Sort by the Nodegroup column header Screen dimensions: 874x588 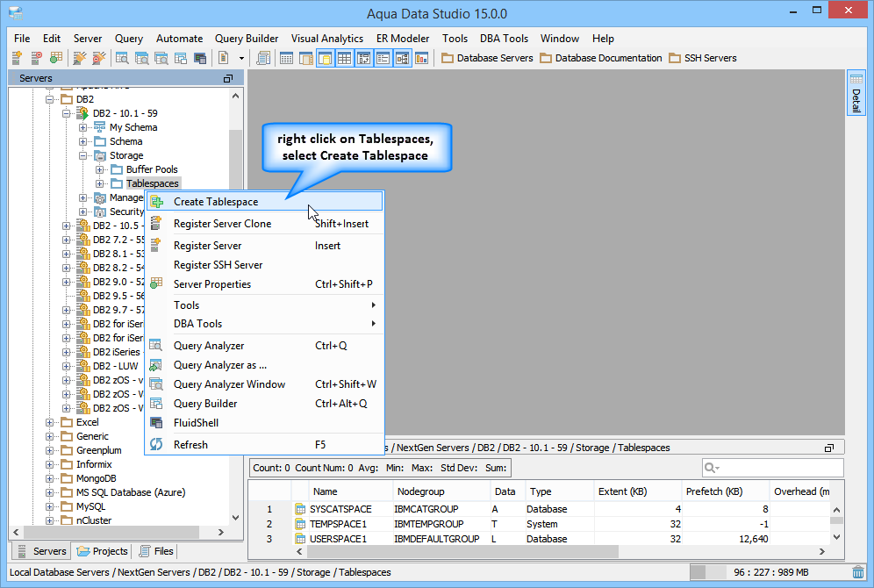click(441, 491)
